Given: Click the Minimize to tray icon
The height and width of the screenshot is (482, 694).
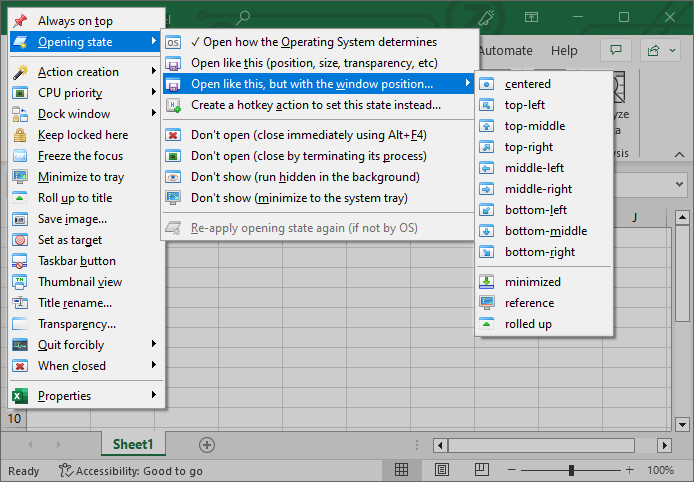Looking at the screenshot, I should click(x=20, y=177).
